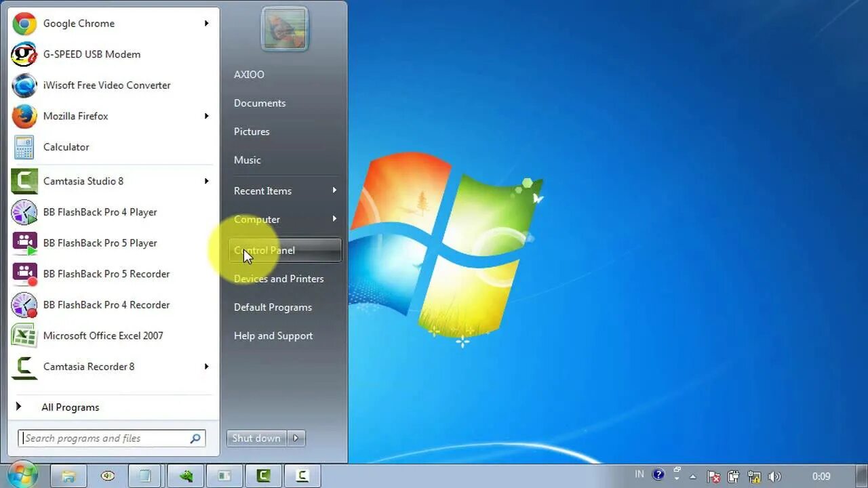Expand the Computer submenu arrow
The height and width of the screenshot is (488, 868).
(334, 219)
